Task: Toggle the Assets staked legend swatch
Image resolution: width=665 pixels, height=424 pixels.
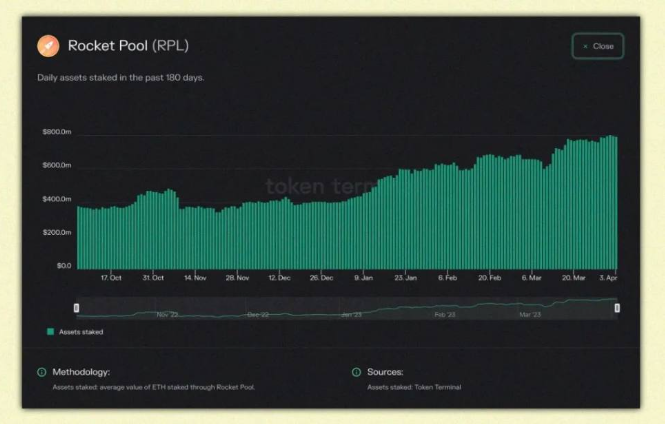Action: pos(50,332)
